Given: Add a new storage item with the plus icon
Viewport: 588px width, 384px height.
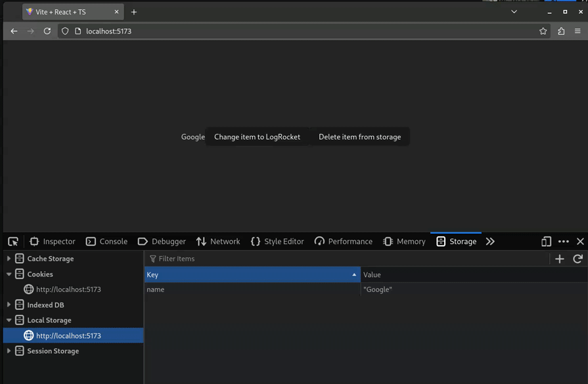Looking at the screenshot, I should click(559, 259).
